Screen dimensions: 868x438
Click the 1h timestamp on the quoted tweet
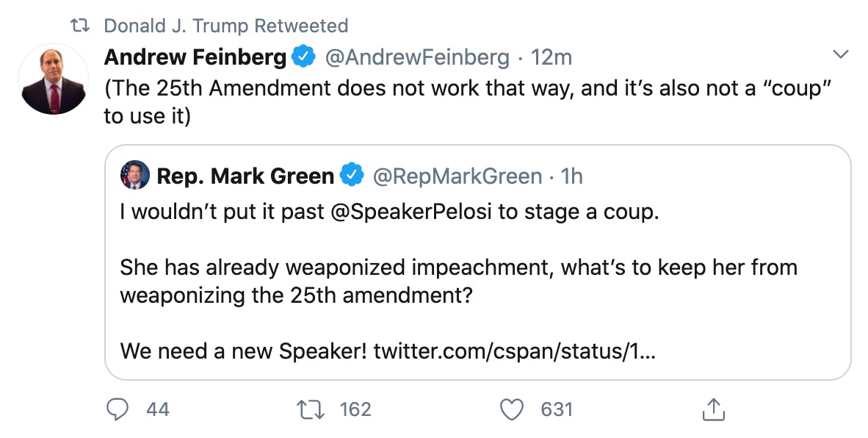[574, 175]
